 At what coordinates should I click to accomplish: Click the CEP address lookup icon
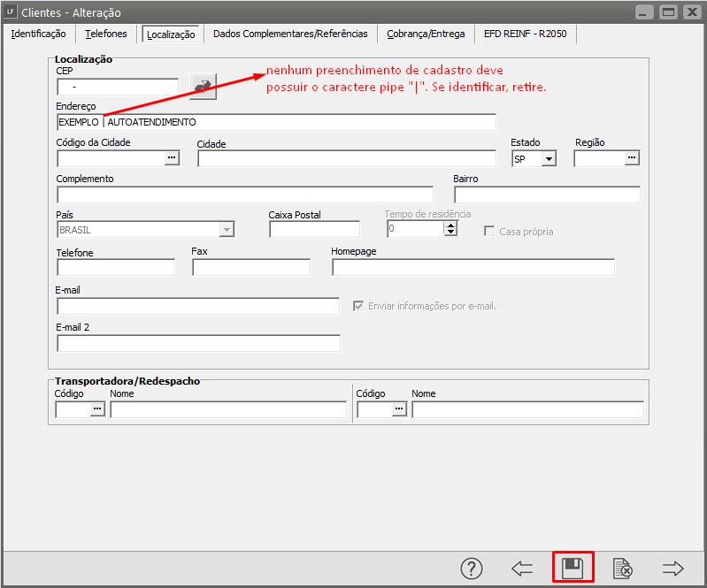204,86
